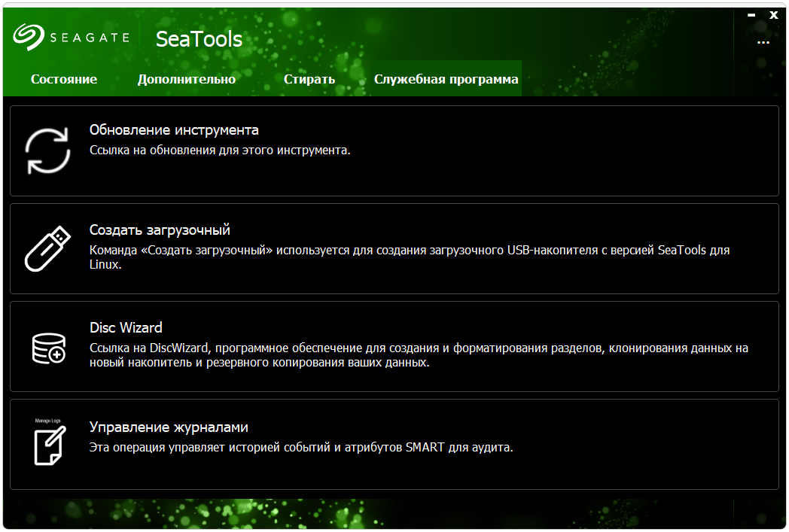This screenshot has width=789, height=532.
Task: Switch to the Состояние tab
Action: pos(64,79)
